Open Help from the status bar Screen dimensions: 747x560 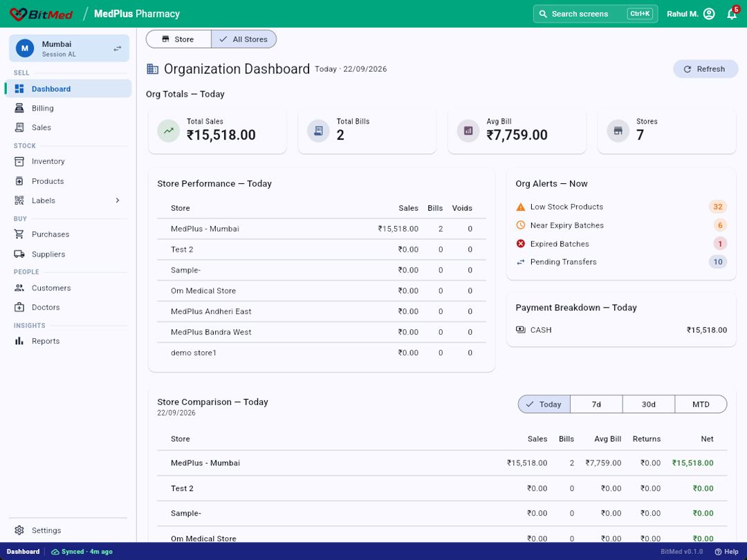726,552
